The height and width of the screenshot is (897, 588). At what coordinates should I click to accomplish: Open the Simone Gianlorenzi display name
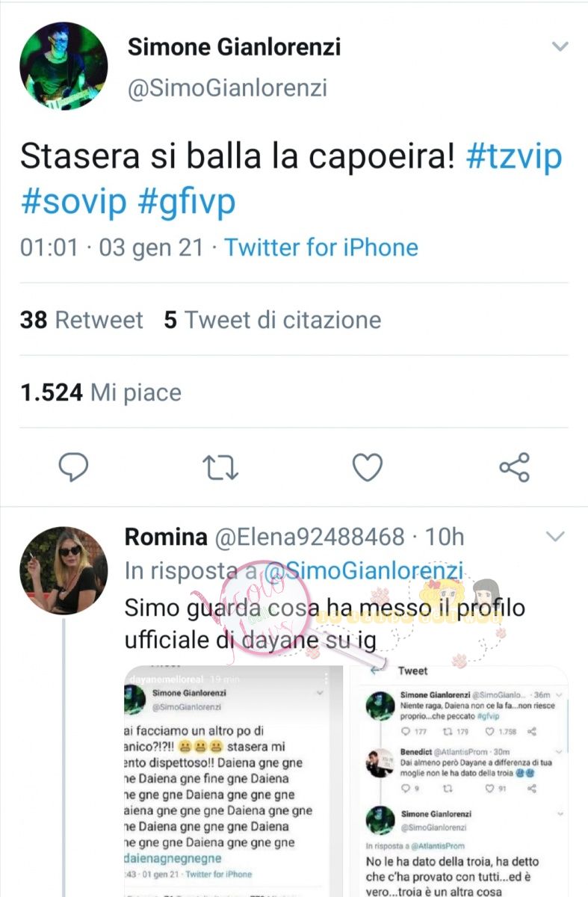point(234,47)
